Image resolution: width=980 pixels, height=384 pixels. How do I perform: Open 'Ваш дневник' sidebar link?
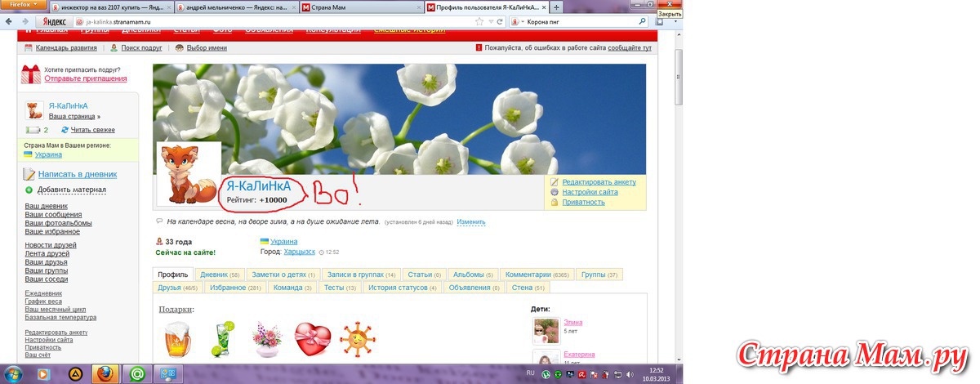coord(46,206)
